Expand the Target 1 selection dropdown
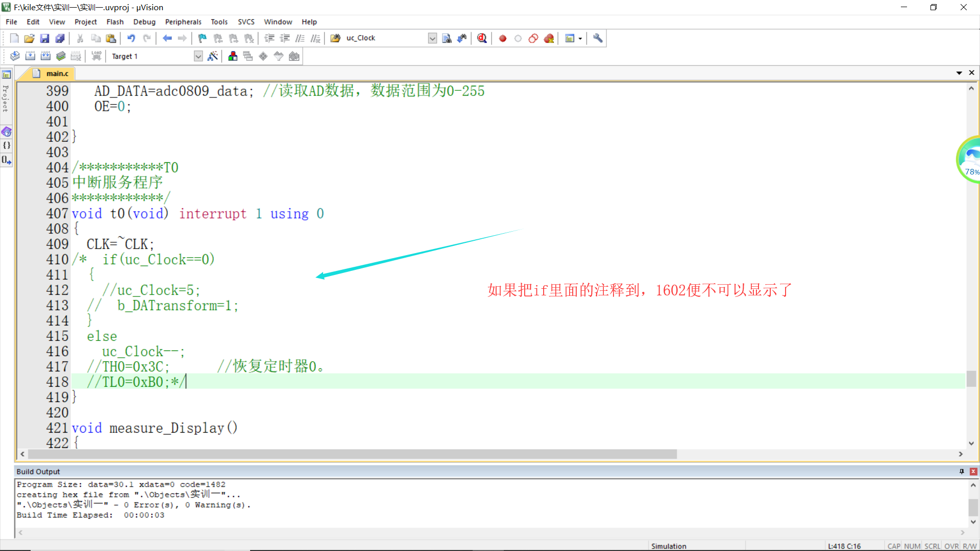 pos(199,56)
